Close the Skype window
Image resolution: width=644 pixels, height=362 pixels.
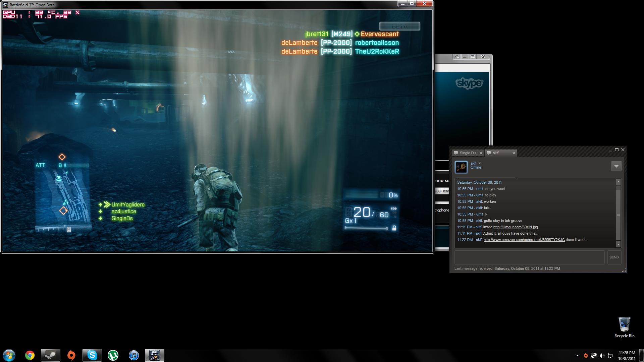[x=483, y=57]
